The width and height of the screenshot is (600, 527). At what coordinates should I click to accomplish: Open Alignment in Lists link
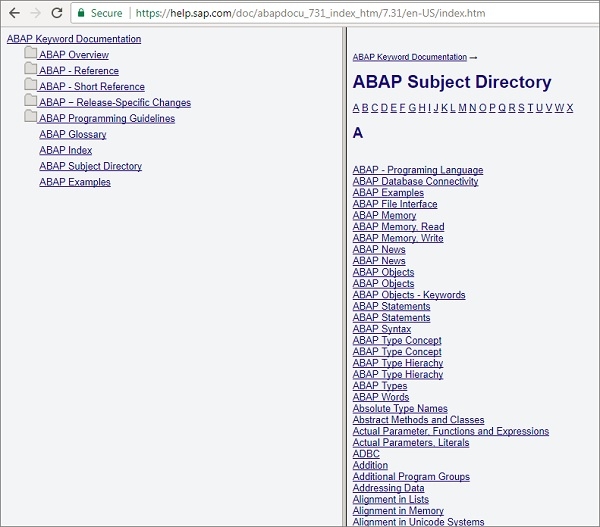391,499
